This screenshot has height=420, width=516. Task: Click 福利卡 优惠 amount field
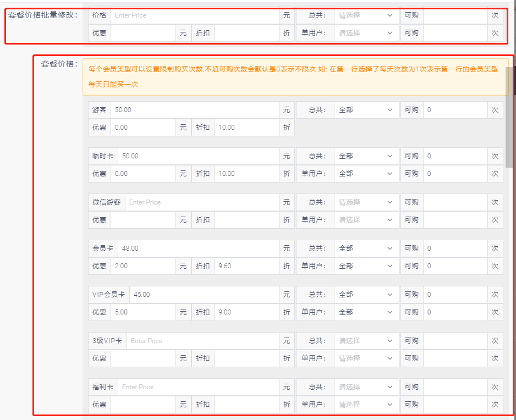point(143,405)
